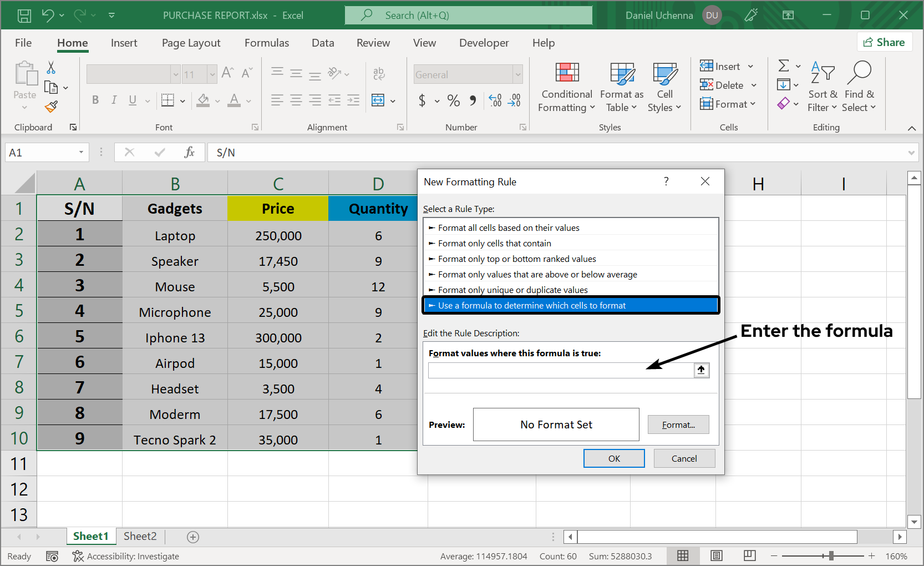This screenshot has height=566, width=924.
Task: Adjust the zoom slider handle
Action: (831, 555)
